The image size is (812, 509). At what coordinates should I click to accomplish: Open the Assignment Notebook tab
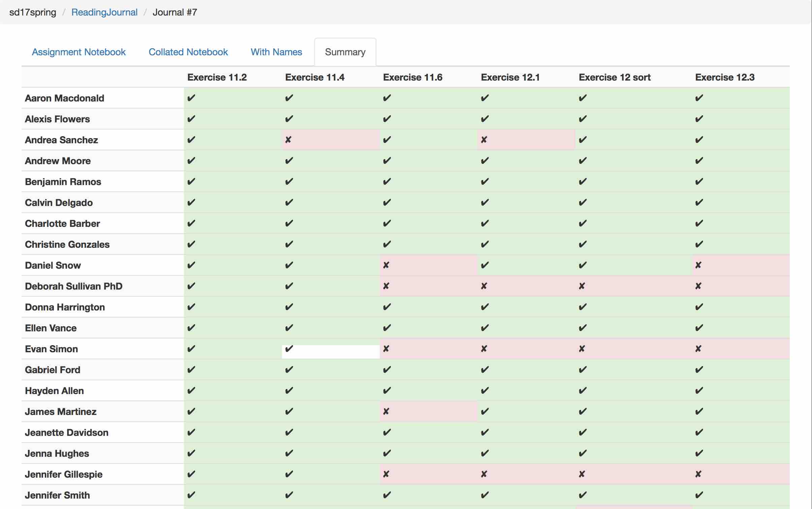pos(79,52)
